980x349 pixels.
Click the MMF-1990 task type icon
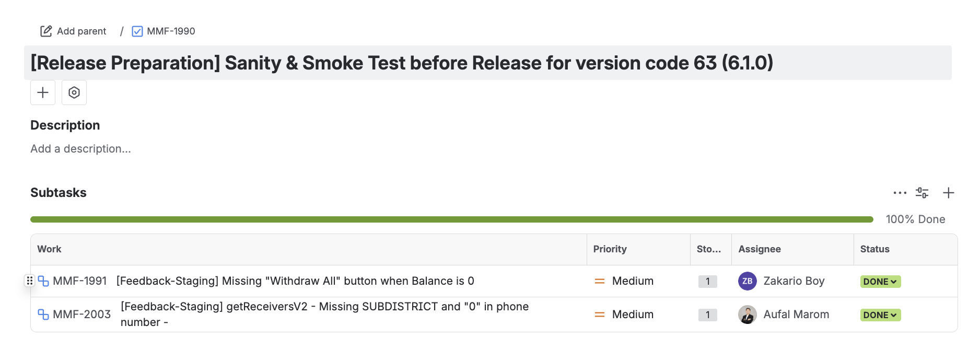137,31
